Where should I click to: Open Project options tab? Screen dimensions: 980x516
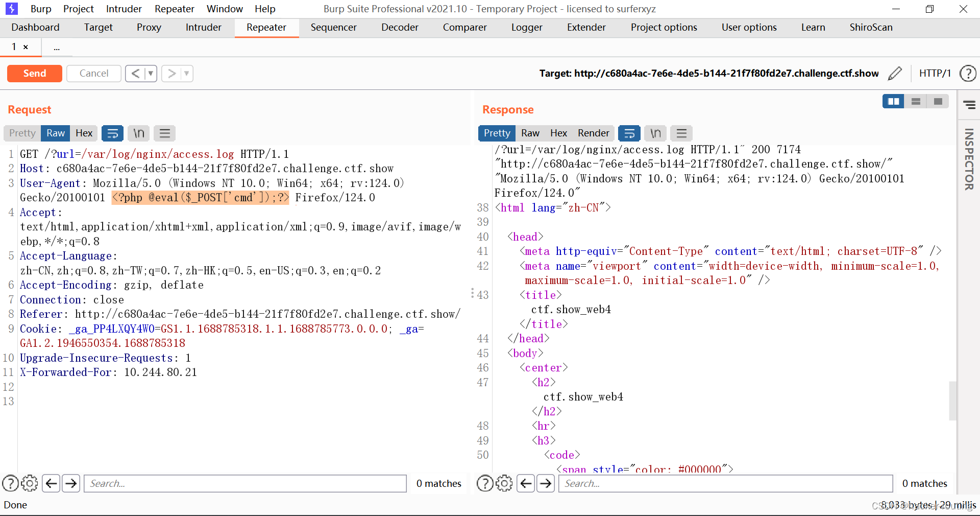pyautogui.click(x=664, y=28)
